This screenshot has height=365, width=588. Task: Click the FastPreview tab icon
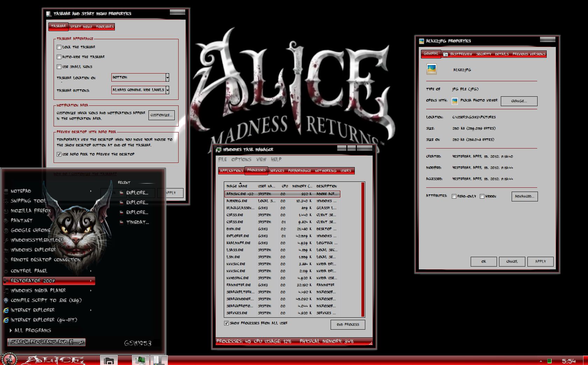coord(445,54)
